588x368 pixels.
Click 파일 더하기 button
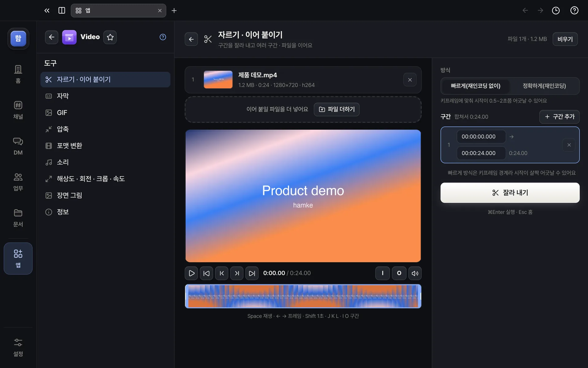pos(337,109)
